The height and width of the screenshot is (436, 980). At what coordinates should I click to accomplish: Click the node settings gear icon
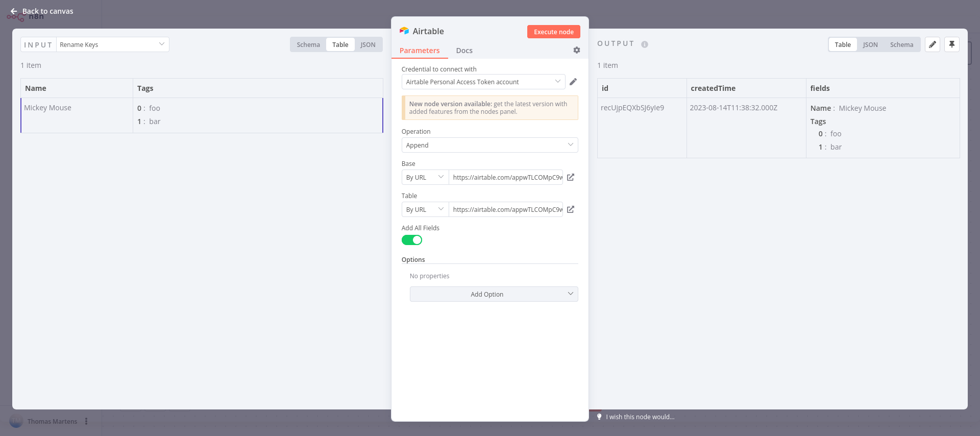pos(576,50)
